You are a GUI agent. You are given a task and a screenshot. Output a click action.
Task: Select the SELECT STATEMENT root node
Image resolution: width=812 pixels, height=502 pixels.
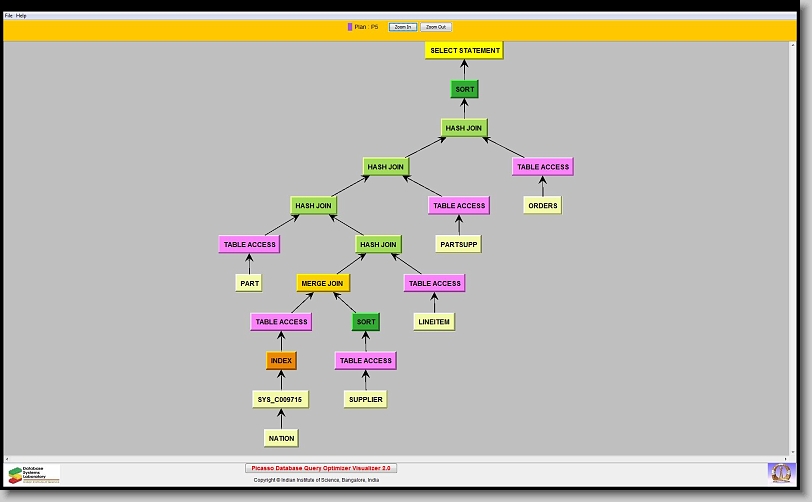click(x=464, y=50)
